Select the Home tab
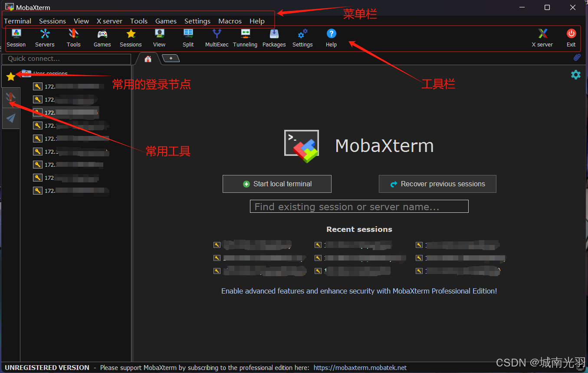Screen dimensions: 588x373 coord(148,59)
